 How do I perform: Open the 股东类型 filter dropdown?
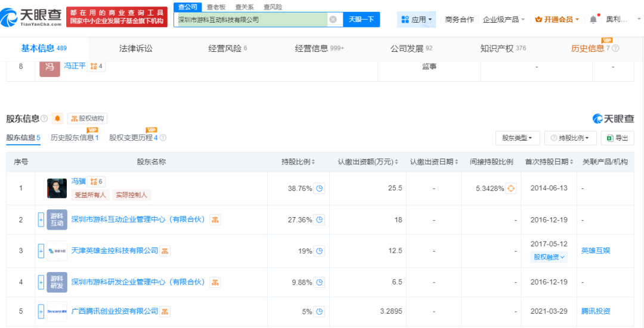517,138
